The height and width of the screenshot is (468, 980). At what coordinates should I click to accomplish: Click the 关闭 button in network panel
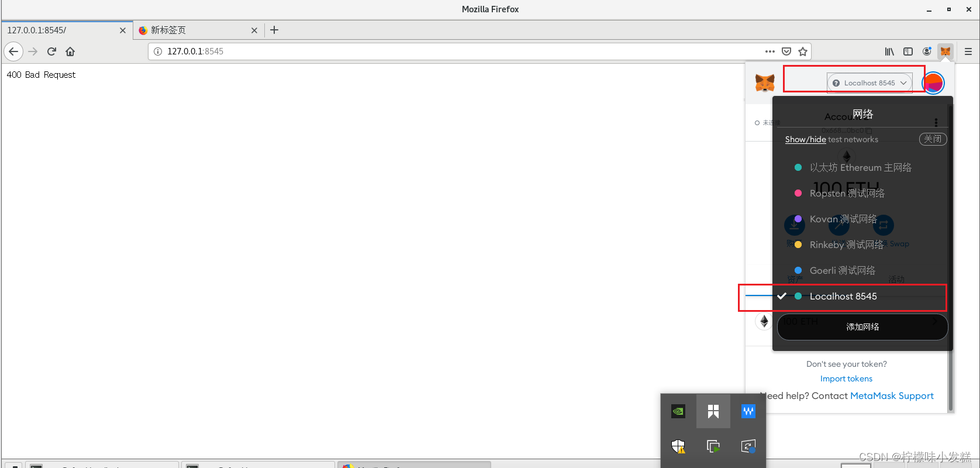coord(933,139)
